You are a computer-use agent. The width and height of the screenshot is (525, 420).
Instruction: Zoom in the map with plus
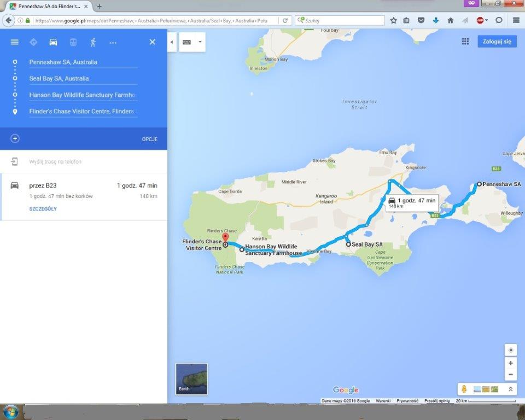click(511, 363)
